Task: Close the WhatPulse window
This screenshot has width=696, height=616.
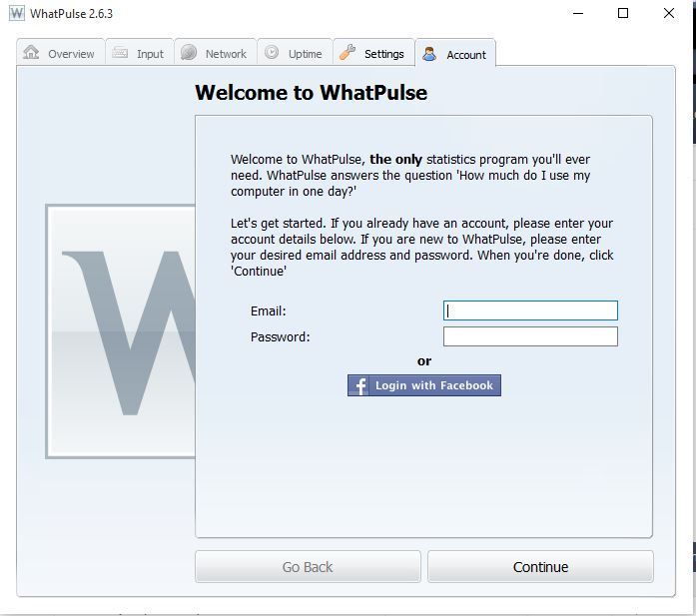Action: (x=669, y=13)
